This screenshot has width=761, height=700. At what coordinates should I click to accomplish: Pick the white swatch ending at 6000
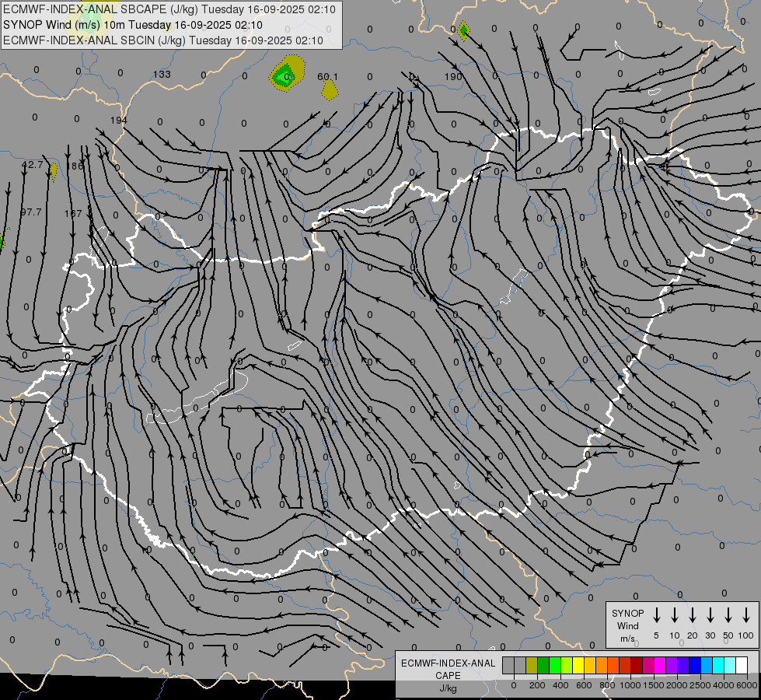coord(742,665)
